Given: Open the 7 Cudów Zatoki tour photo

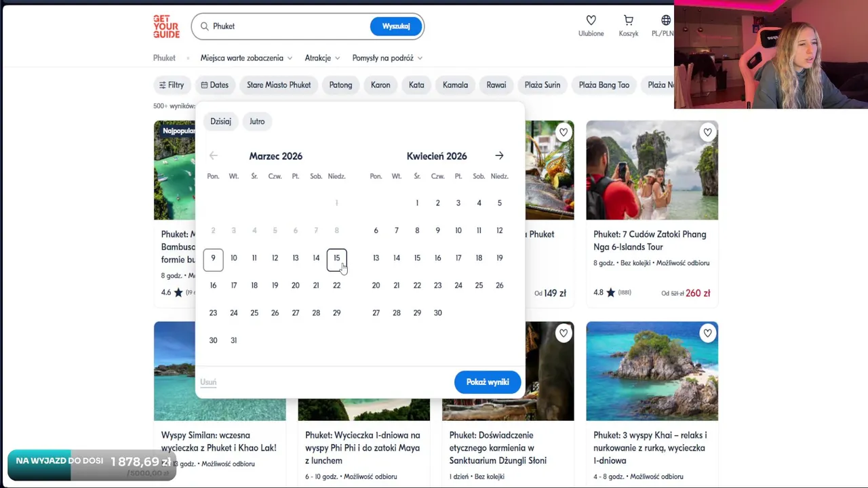Looking at the screenshot, I should (652, 170).
